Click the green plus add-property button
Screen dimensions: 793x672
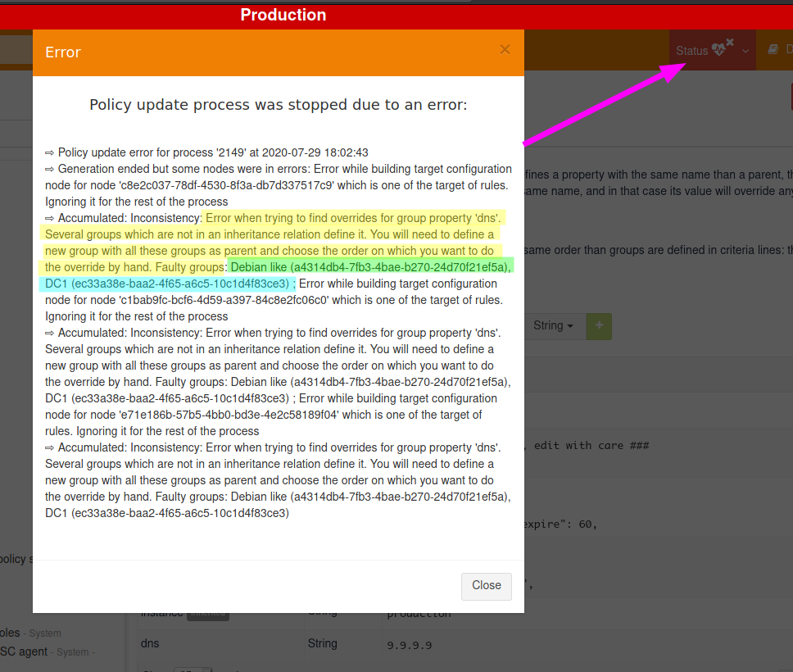point(599,325)
